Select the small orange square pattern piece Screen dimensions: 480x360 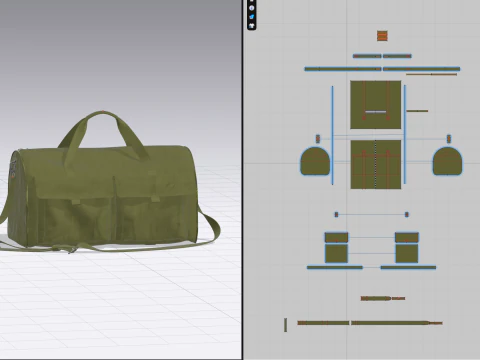382,36
